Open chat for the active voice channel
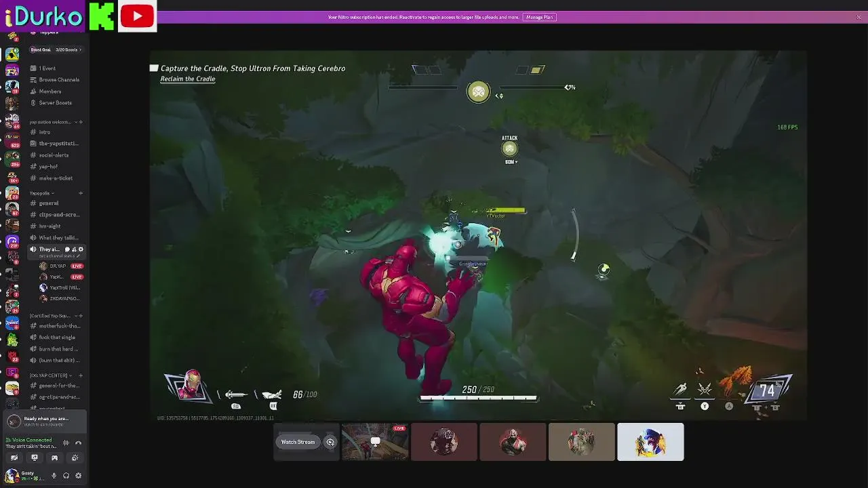Image resolution: width=868 pixels, height=488 pixels. coord(67,249)
